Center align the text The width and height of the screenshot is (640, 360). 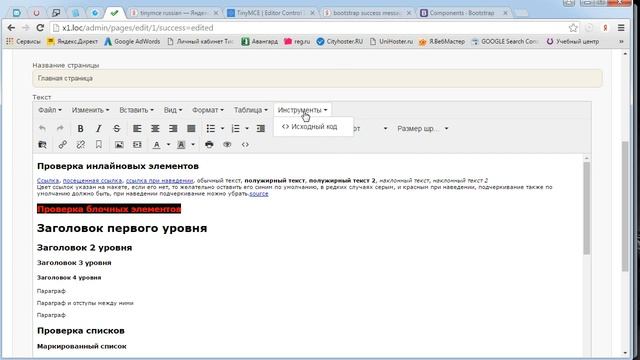(x=155, y=129)
